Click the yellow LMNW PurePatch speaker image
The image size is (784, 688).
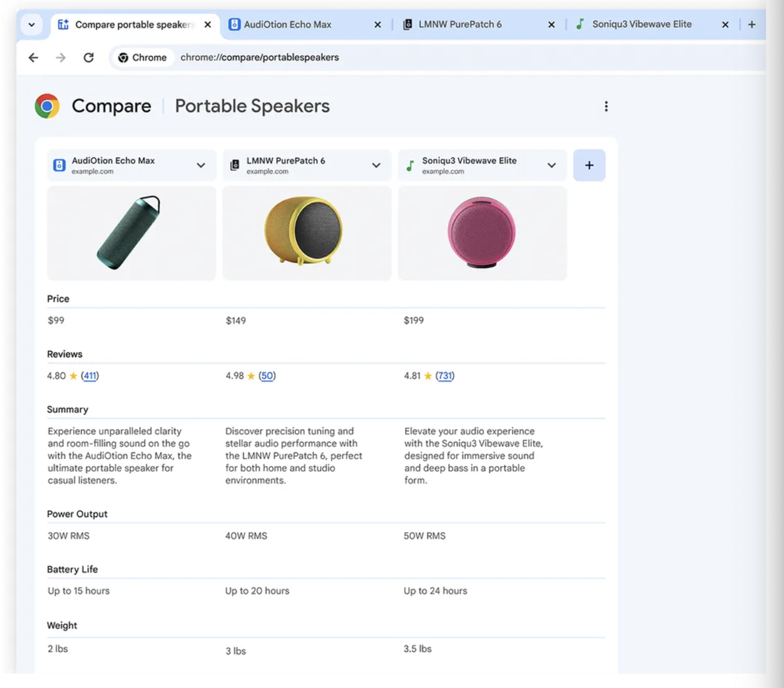coord(304,231)
